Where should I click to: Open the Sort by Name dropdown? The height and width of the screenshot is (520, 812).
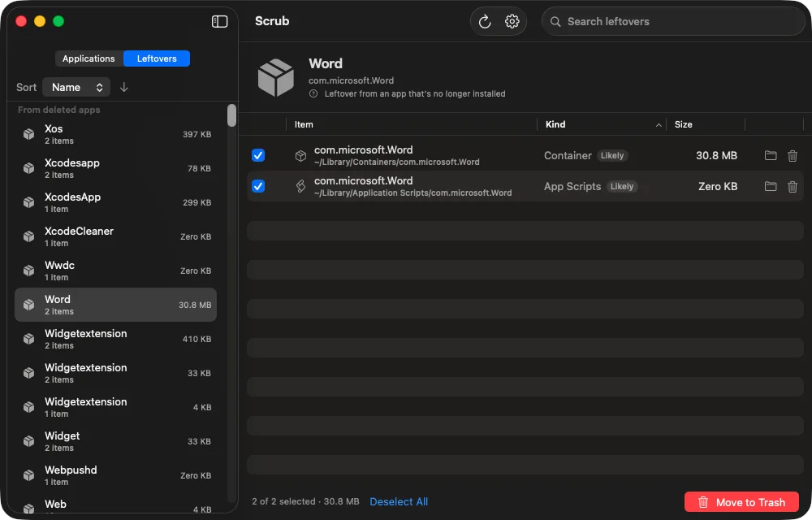(76, 87)
